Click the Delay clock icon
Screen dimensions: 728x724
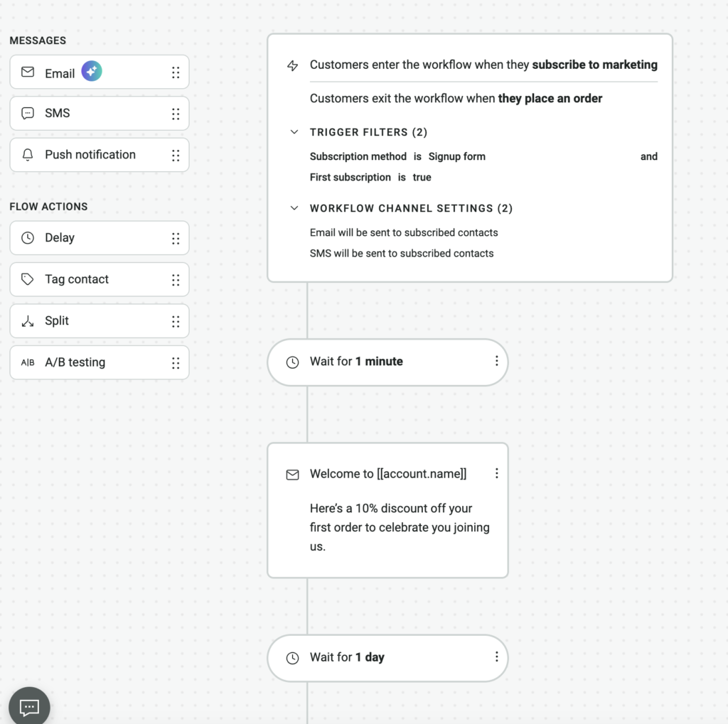28,238
